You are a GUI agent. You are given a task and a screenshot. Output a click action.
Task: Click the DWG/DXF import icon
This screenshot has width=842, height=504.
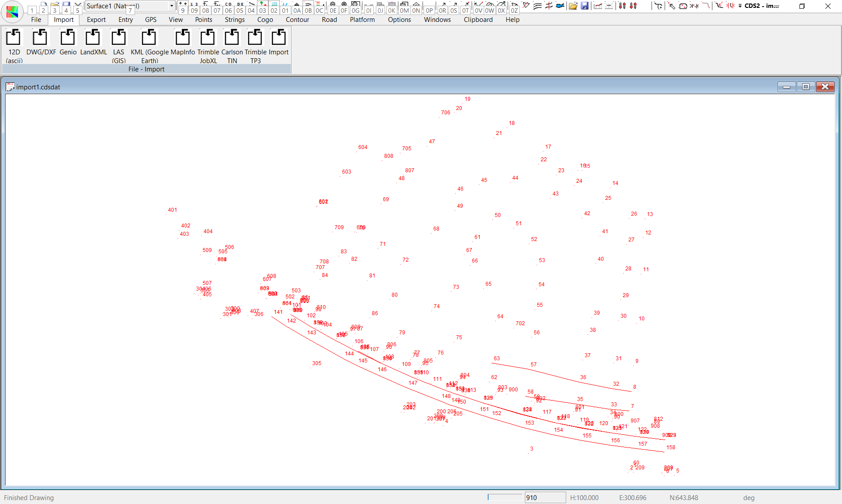click(x=40, y=38)
